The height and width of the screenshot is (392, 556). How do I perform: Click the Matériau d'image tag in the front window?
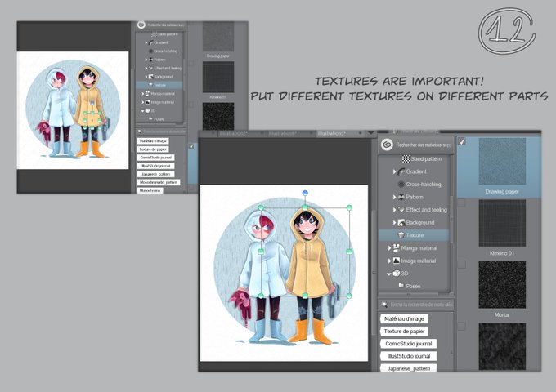[404, 318]
